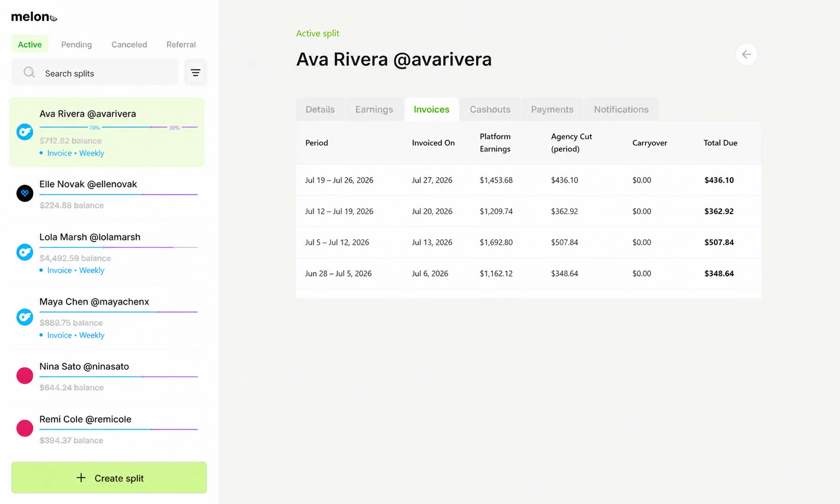Screen dimensions: 840x504
Task: Click the Total Due column header
Action: point(721,143)
